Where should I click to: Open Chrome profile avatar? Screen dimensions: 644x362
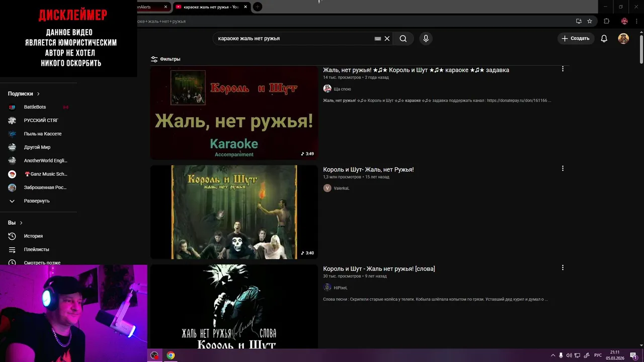(624, 21)
